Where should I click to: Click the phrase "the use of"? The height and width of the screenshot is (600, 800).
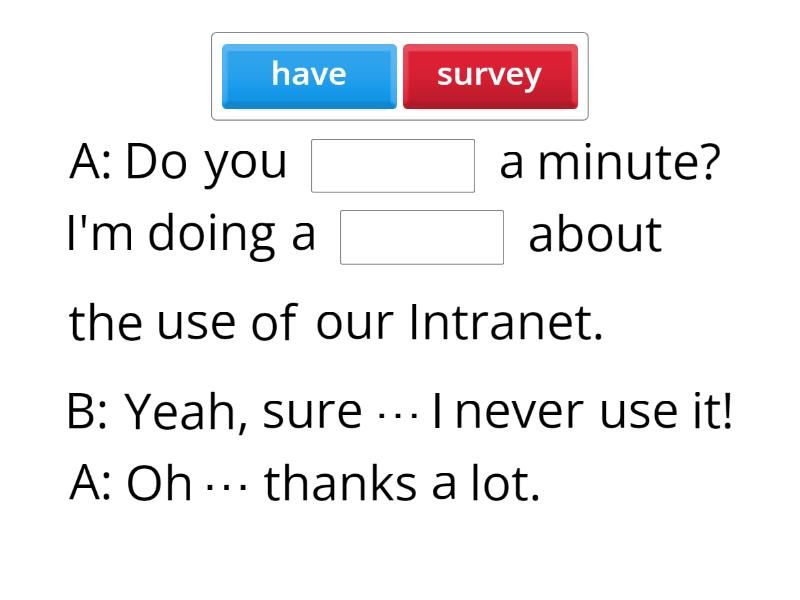(x=182, y=323)
